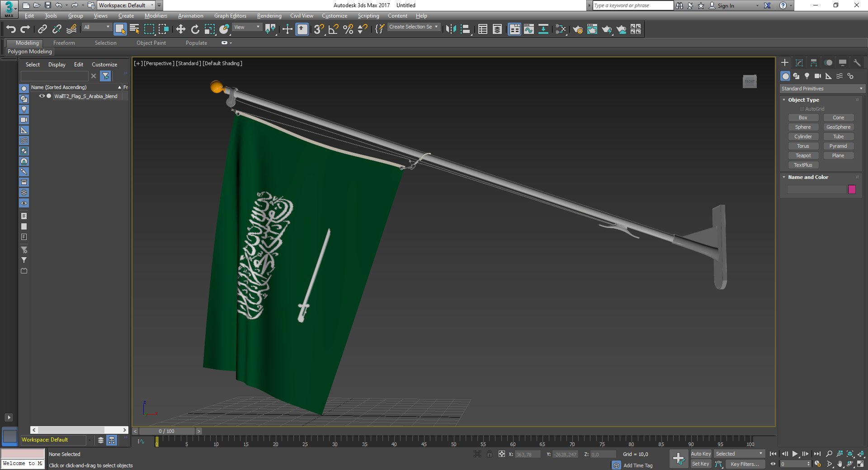Toggle the Angle Snap button
The height and width of the screenshot is (470, 868).
click(x=333, y=29)
